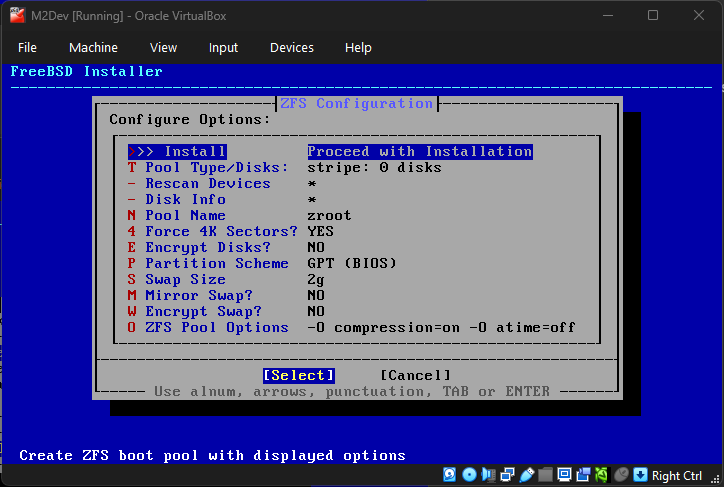Click the mouse integration status icon

pos(620,475)
